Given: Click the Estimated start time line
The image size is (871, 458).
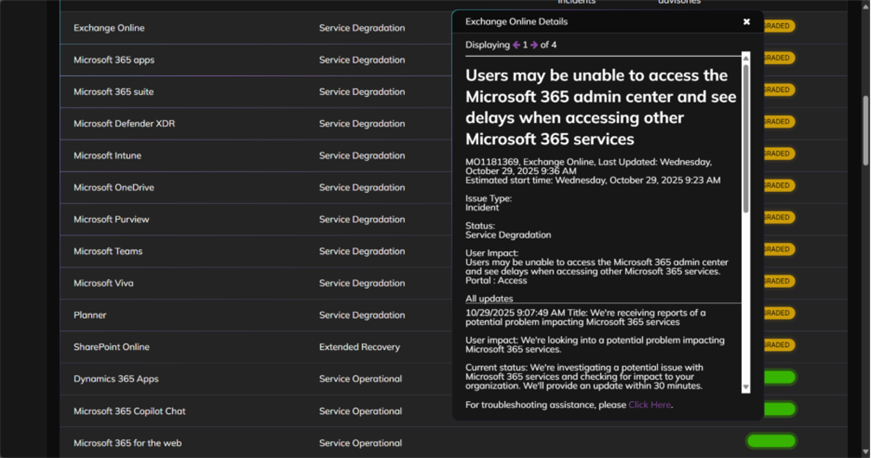Looking at the screenshot, I should 593,180.
